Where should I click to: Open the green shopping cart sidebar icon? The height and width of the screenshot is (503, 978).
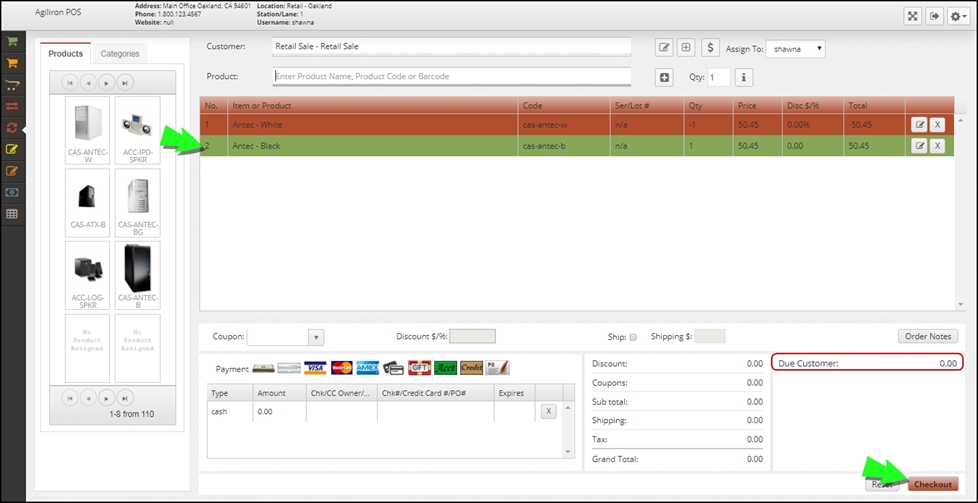click(x=12, y=42)
